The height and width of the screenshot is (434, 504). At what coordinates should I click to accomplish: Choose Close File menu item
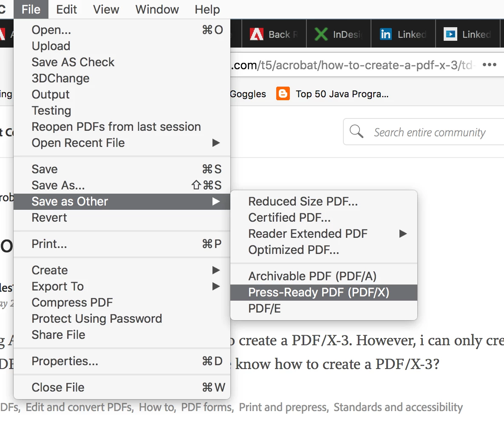pos(122,387)
